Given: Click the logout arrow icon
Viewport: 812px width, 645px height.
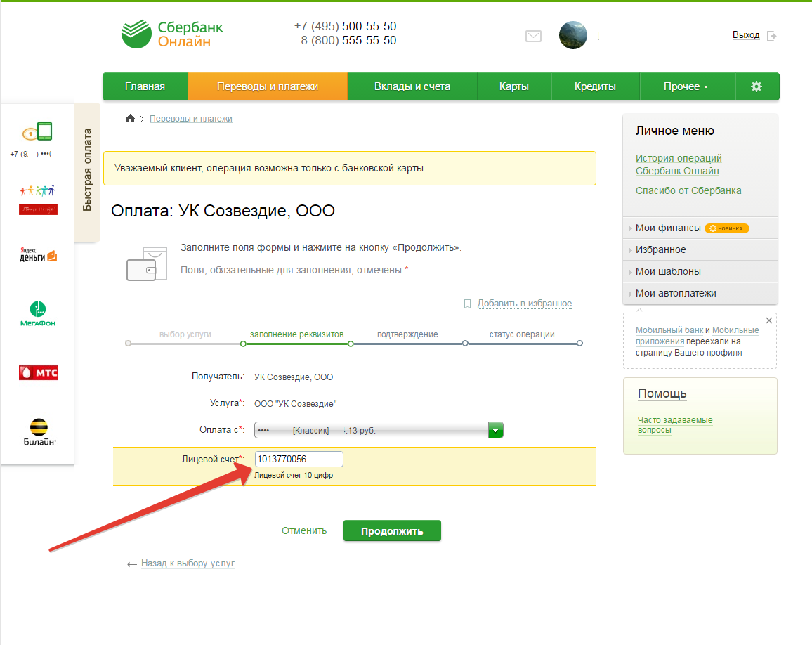Looking at the screenshot, I should pos(771,36).
